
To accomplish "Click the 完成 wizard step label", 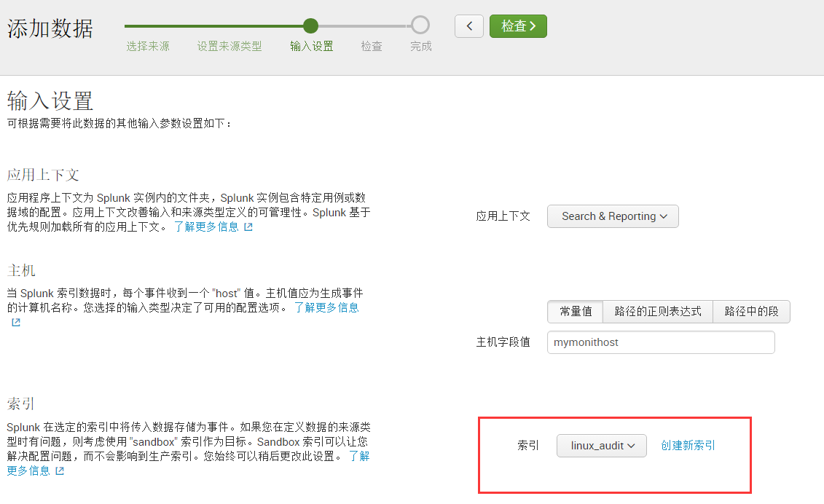I will coord(421,46).
